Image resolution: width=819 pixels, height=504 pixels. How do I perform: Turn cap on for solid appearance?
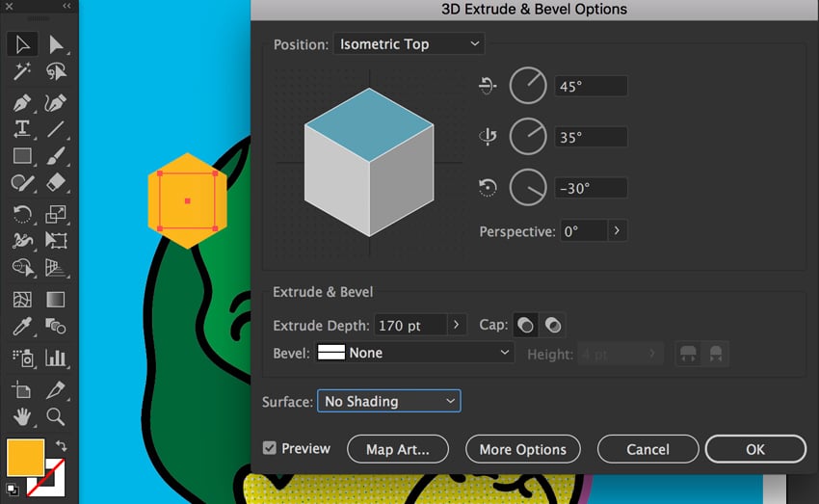point(525,326)
